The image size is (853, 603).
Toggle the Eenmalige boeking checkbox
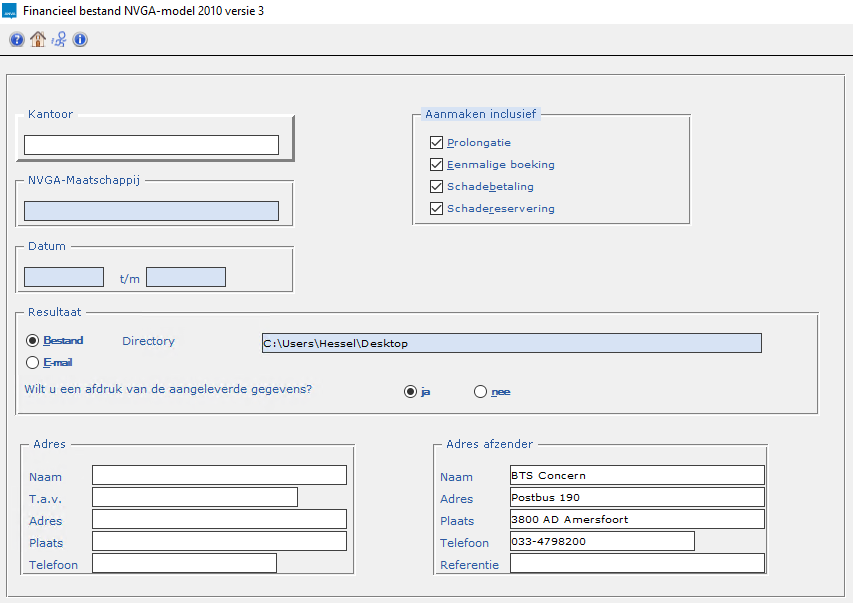[436, 165]
